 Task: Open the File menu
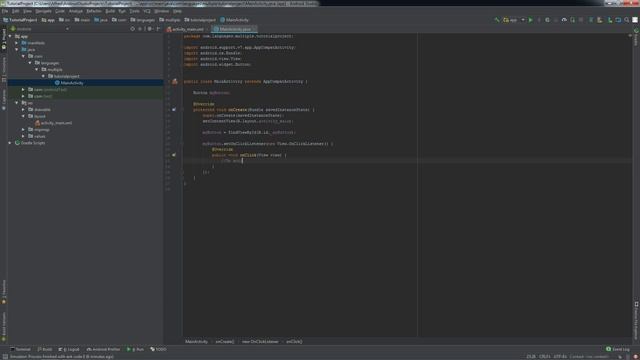pyautogui.click(x=5, y=11)
